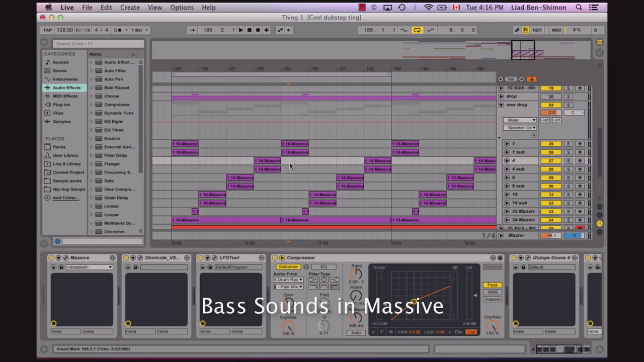Select the Plug-ins category in browser
Screen dimensions: 644x362
coord(61,105)
